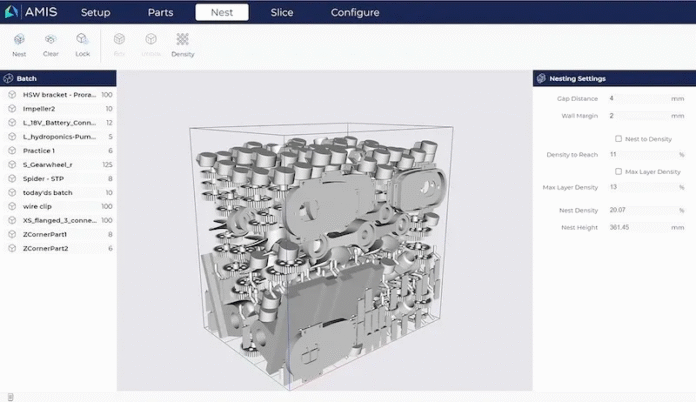The height and width of the screenshot is (402, 696).
Task: Switch to the Setup tab
Action: click(x=95, y=12)
